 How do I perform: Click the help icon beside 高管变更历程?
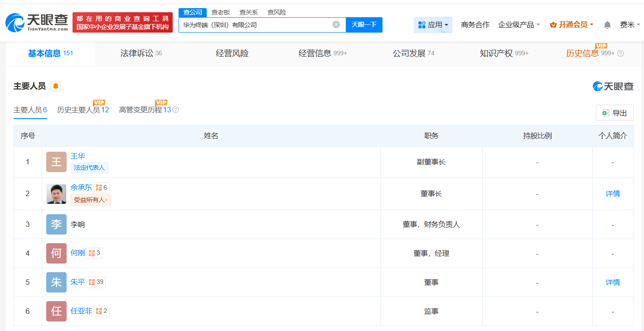pos(176,110)
